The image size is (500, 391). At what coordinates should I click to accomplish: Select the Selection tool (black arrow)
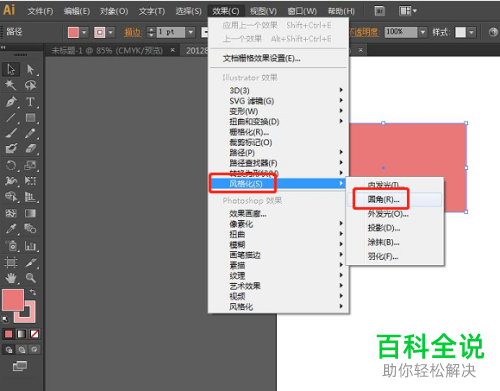[11, 69]
